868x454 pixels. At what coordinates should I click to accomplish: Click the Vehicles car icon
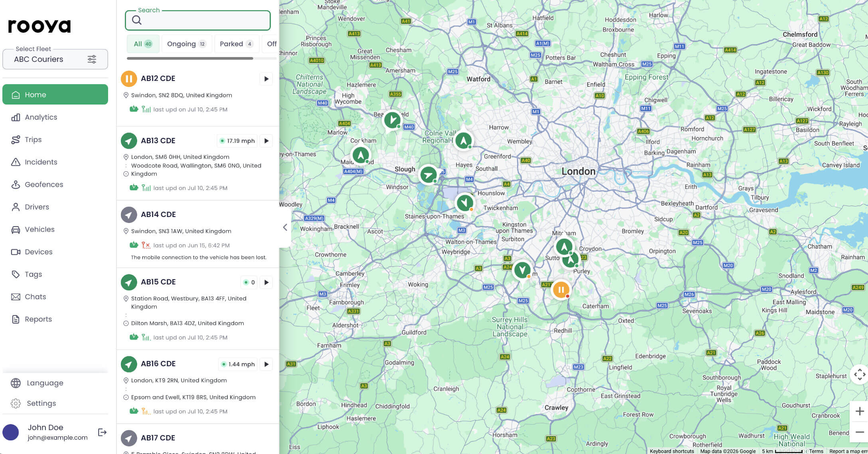(16, 229)
